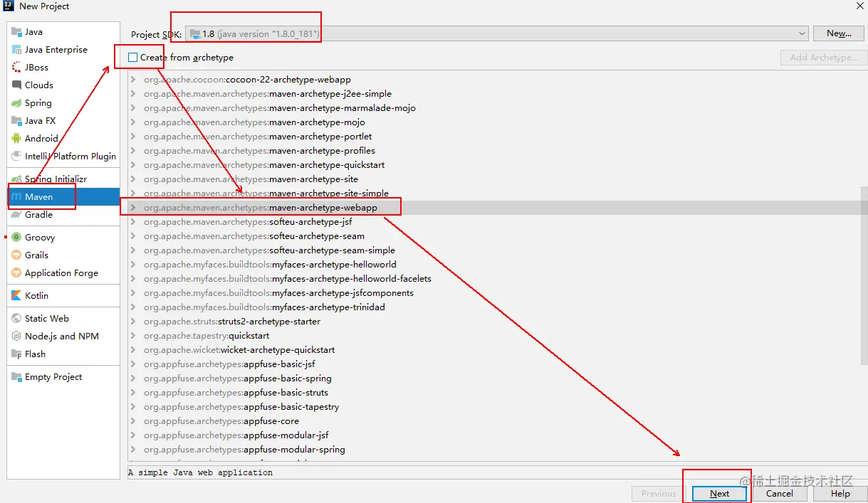Screen dimensions: 868x503
Task: Select the Maven icon
Action: coord(16,197)
